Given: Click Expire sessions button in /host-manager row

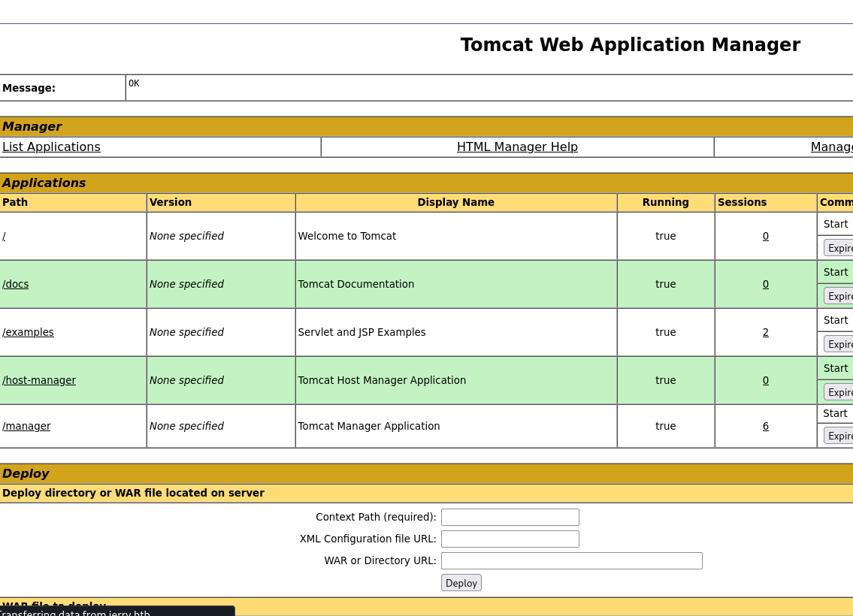Looking at the screenshot, I should tap(839, 392).
